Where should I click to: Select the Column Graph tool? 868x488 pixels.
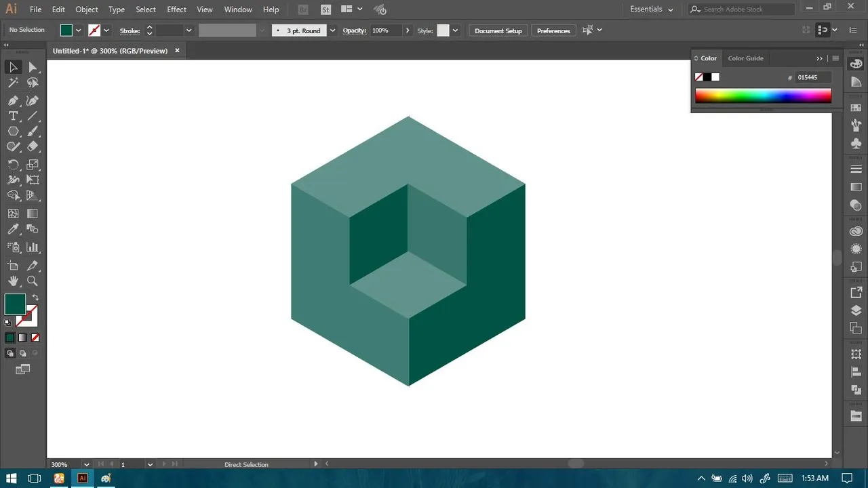tap(33, 247)
